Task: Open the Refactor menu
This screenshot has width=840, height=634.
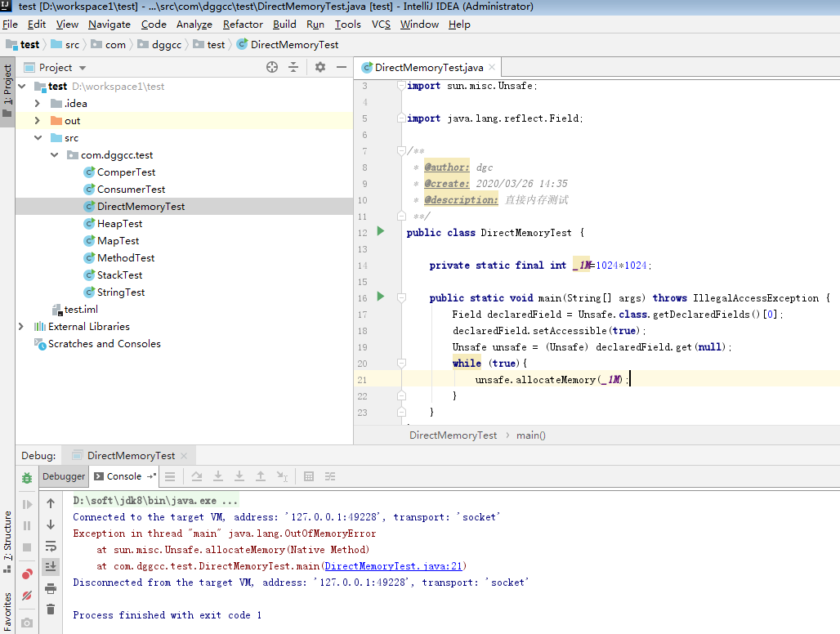Action: tap(243, 24)
